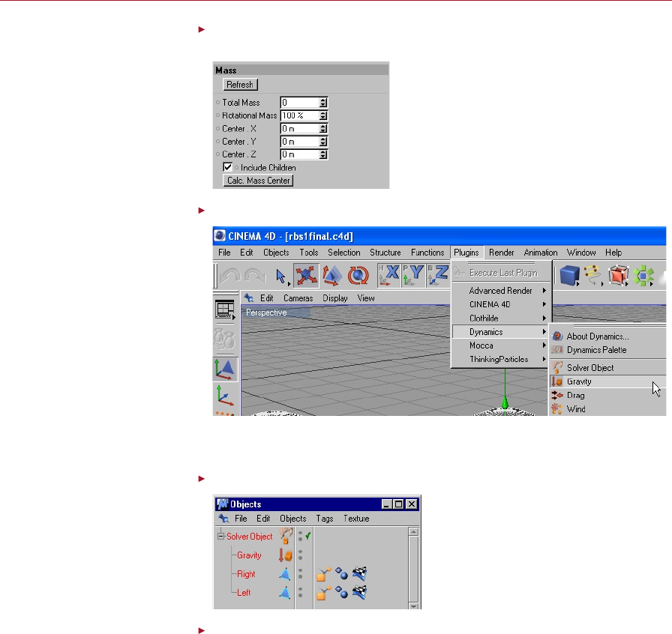
Task: Choose Gravity from the Dynamics submenu
Action: tap(608, 381)
